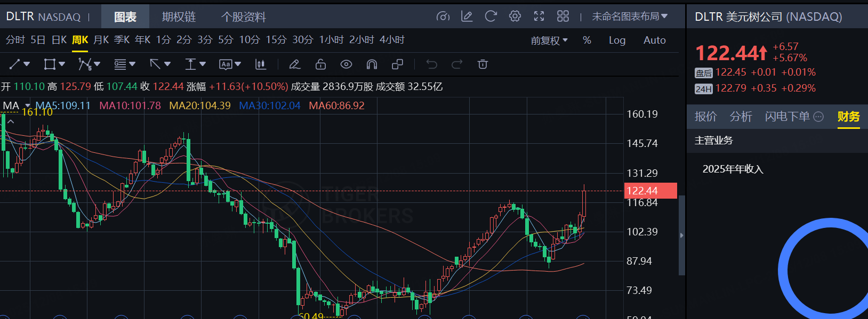The image size is (868, 319).
Task: Switch to 日K daily candles
Action: (59, 40)
